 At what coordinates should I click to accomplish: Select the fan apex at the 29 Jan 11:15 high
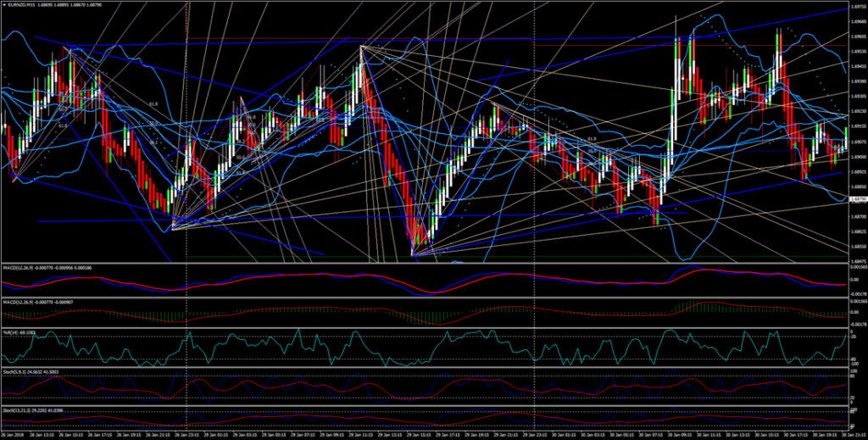click(x=361, y=46)
